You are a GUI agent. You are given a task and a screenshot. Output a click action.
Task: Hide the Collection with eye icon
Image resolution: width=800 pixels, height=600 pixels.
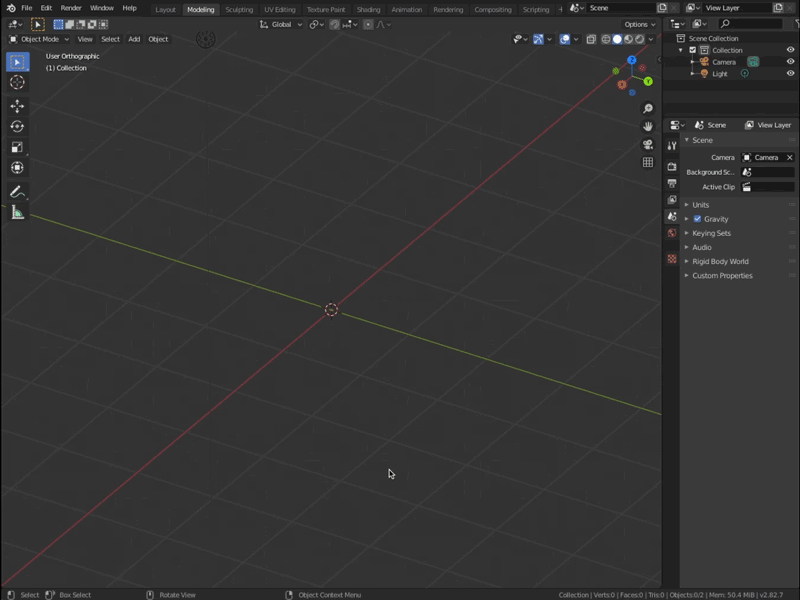click(x=790, y=50)
